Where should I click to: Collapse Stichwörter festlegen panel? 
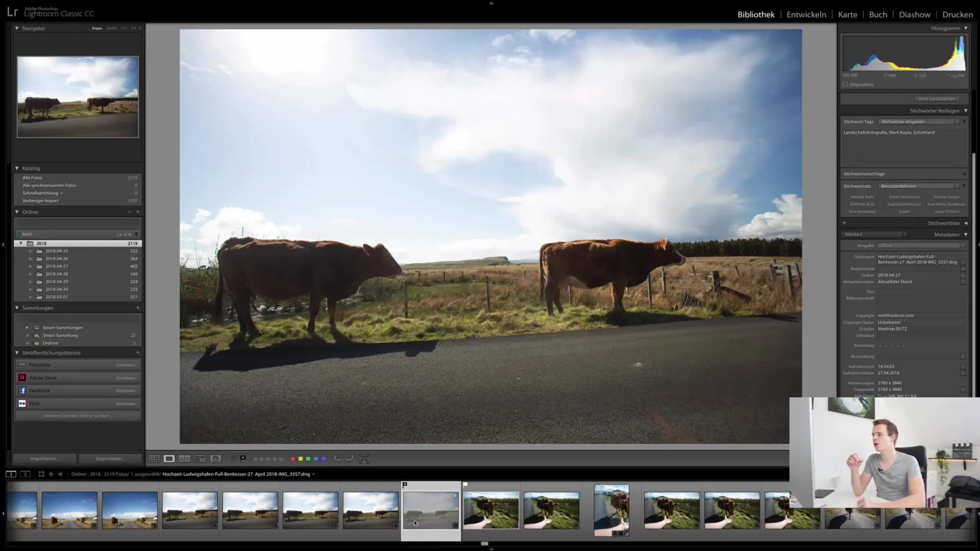coord(966,111)
